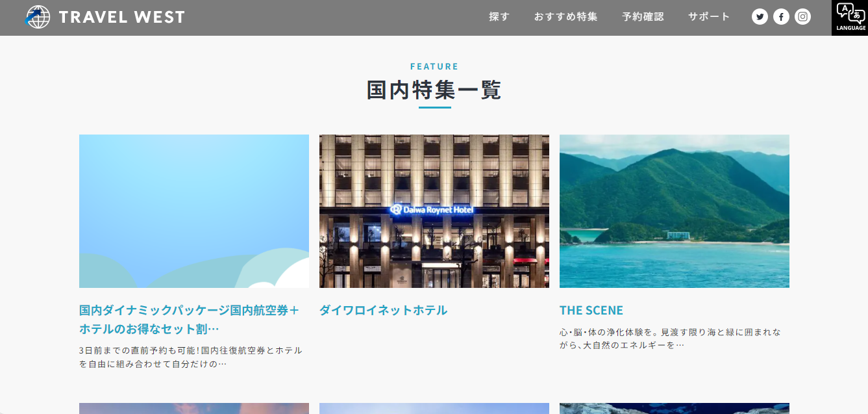Click the Travel West globe logo icon
Screen dimensions: 868x414
tap(38, 17)
